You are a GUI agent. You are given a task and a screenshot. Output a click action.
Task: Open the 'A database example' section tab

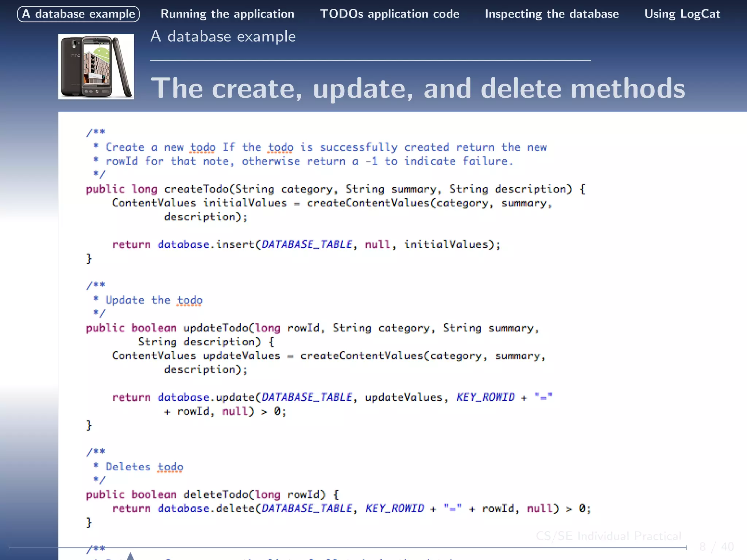(78, 14)
